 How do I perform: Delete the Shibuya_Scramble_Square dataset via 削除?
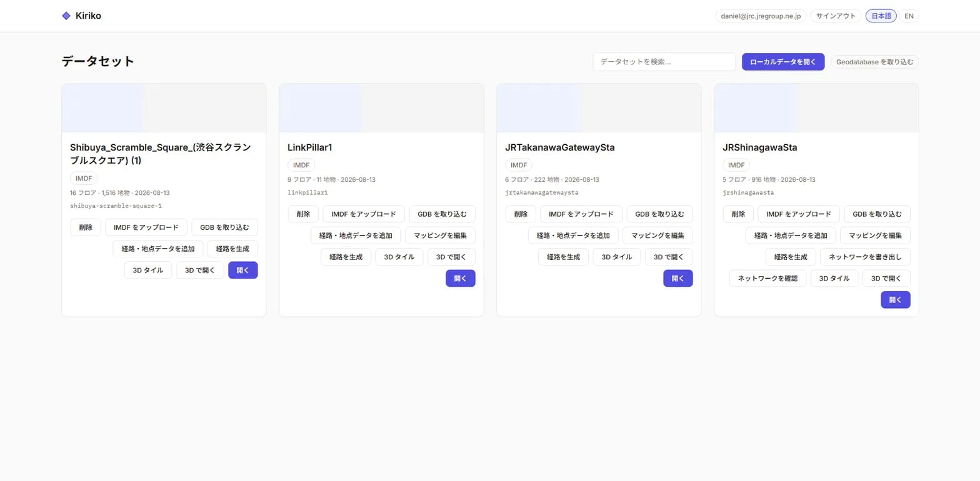coord(86,227)
